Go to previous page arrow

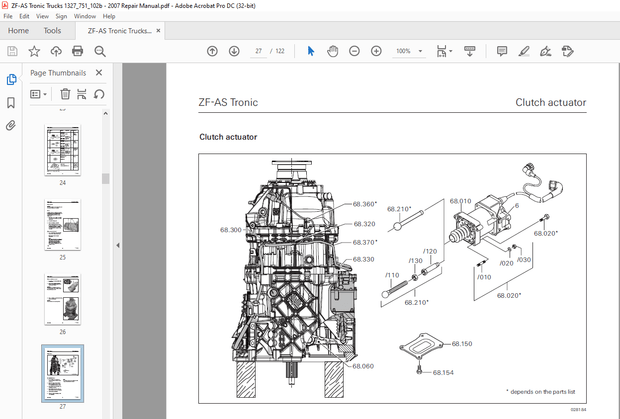click(x=212, y=51)
